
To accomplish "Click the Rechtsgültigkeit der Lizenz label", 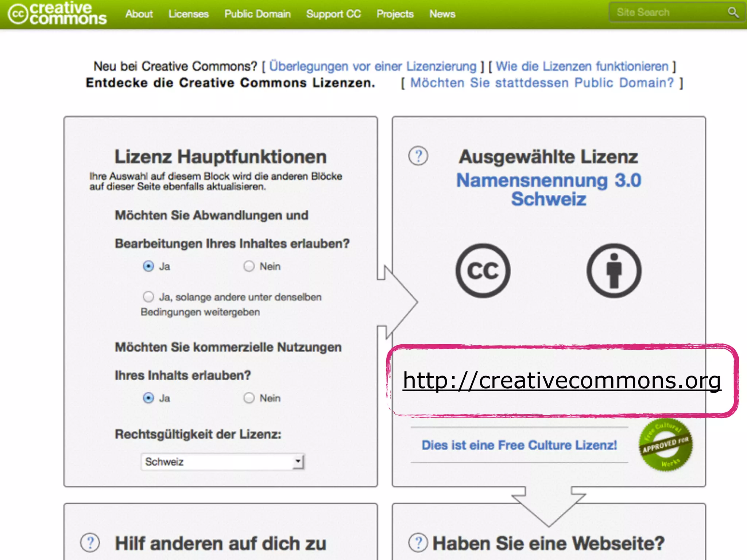I will (x=198, y=434).
